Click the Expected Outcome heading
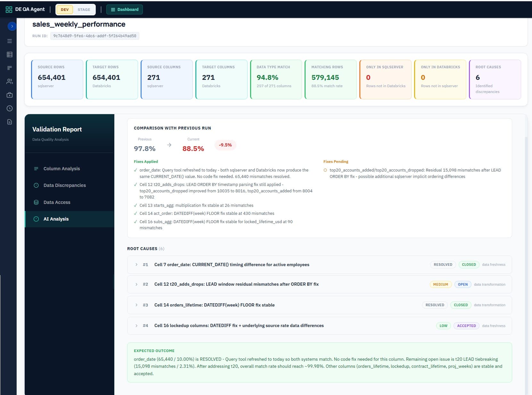 pyautogui.click(x=154, y=351)
